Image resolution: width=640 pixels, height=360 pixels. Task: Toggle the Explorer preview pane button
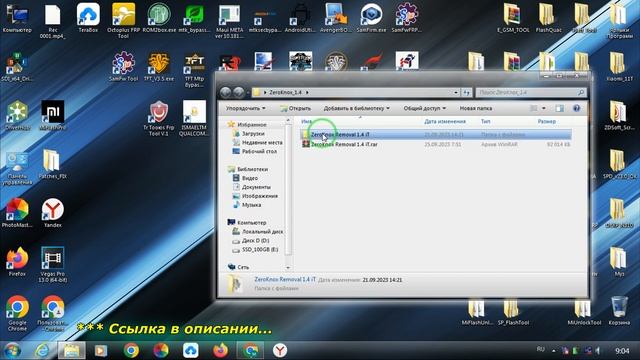click(x=559, y=108)
